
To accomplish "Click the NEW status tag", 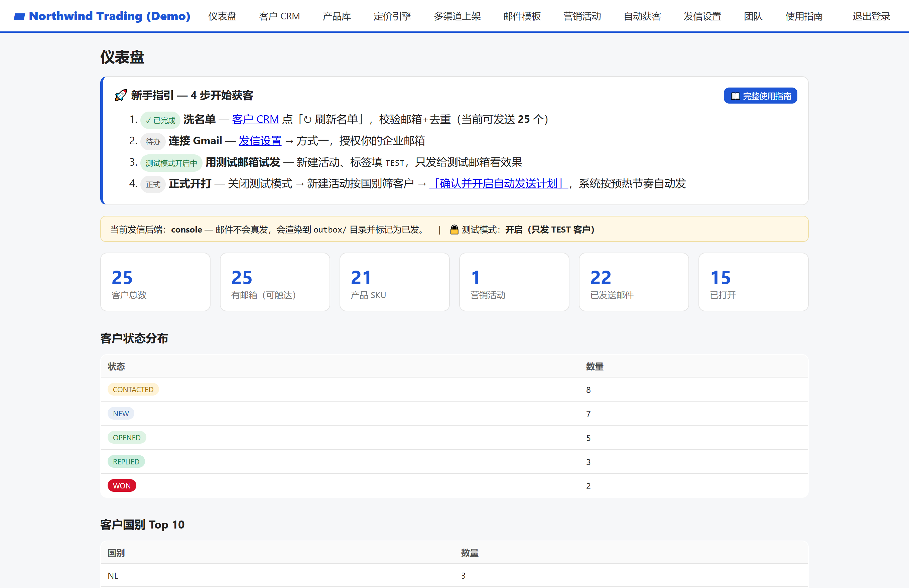I will (121, 414).
